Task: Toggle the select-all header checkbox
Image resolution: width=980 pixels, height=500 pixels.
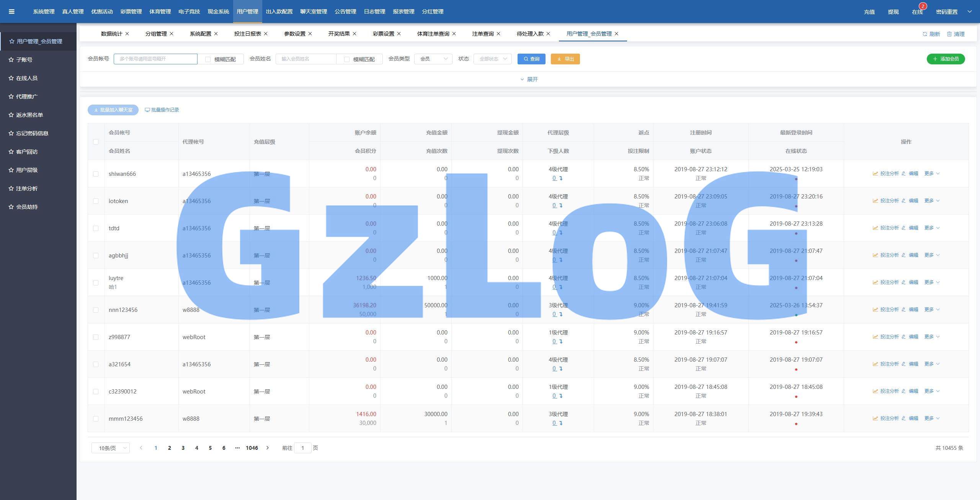Action: tap(96, 142)
